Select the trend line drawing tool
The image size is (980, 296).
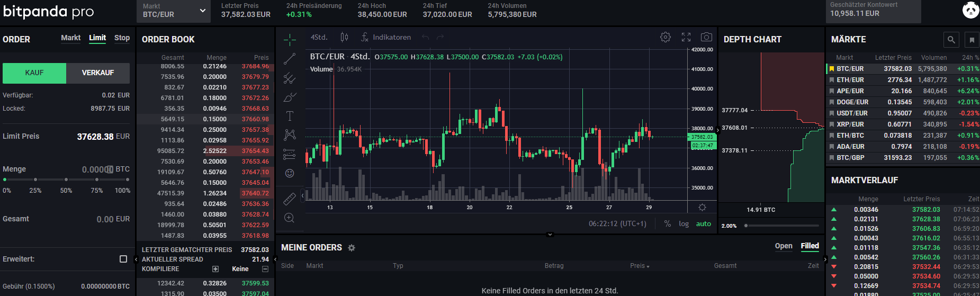[290, 59]
